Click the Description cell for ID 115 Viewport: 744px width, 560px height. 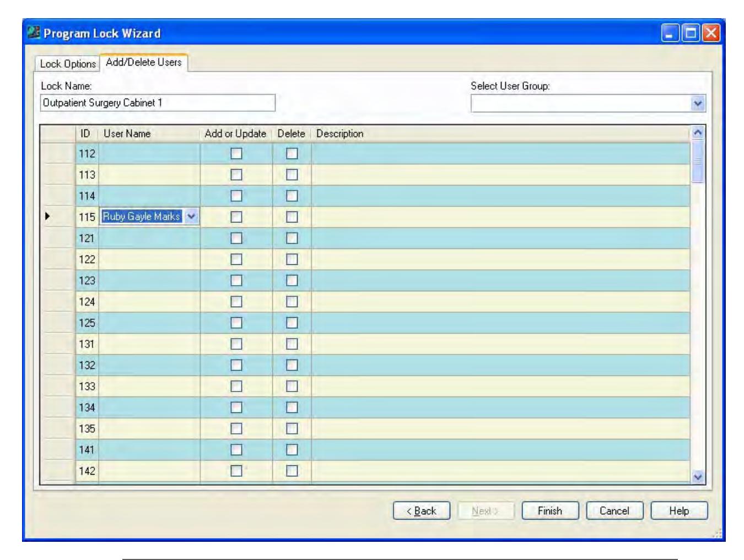coord(500,217)
